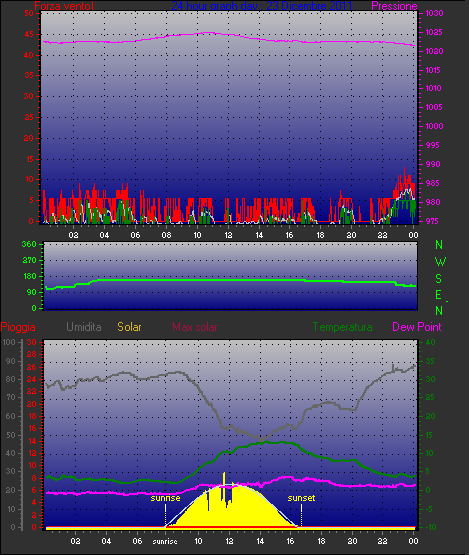Click the 1025 tick on the pressure axis
This screenshot has width=469, height=555.
pyautogui.click(x=434, y=32)
